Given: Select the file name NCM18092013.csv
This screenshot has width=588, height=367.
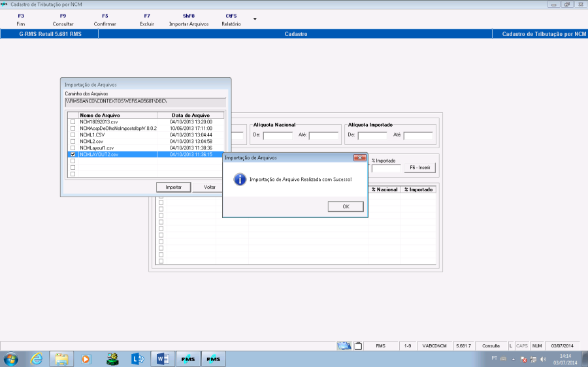Looking at the screenshot, I should [99, 122].
